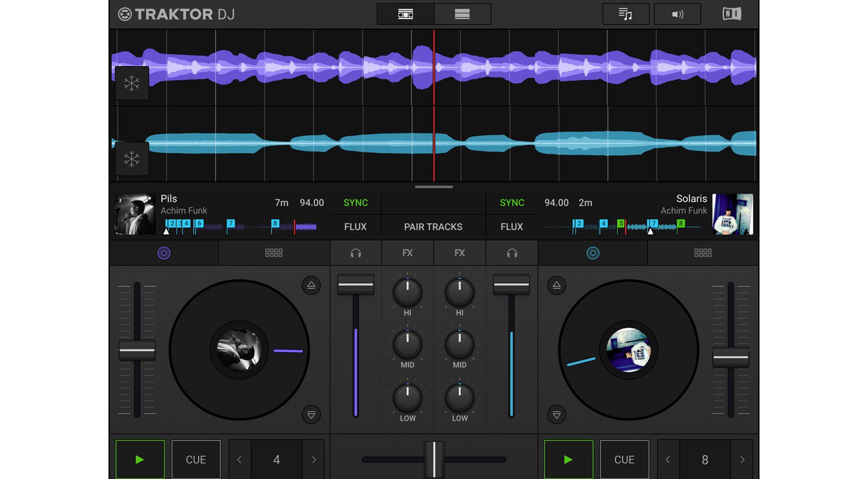This screenshot has width=868, height=479.
Task: Toggle SYNC on the left deck
Action: point(356,203)
